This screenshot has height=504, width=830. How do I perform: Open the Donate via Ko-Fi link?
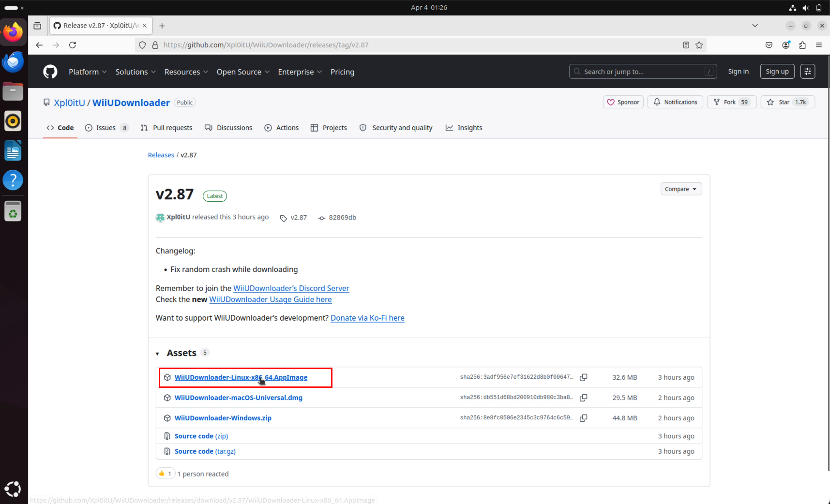[x=367, y=318]
